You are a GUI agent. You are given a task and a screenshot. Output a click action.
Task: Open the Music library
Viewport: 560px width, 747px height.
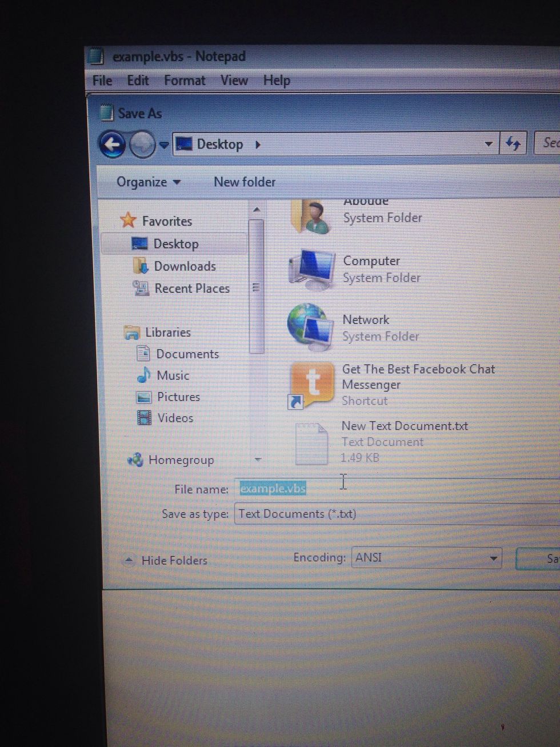tap(173, 376)
